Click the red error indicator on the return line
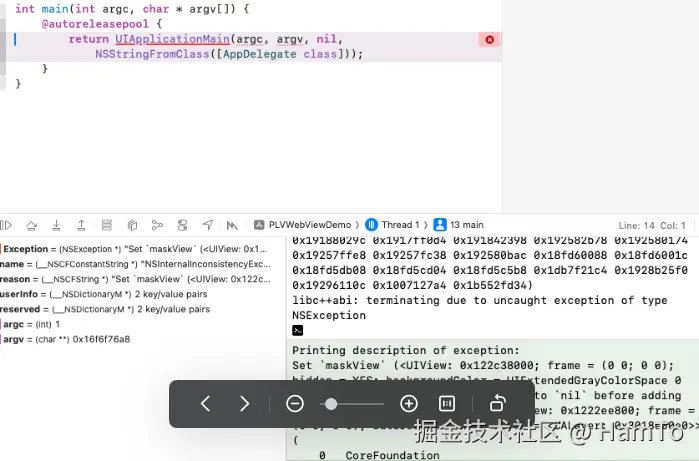Viewport: 699px width, 461px height. (489, 40)
